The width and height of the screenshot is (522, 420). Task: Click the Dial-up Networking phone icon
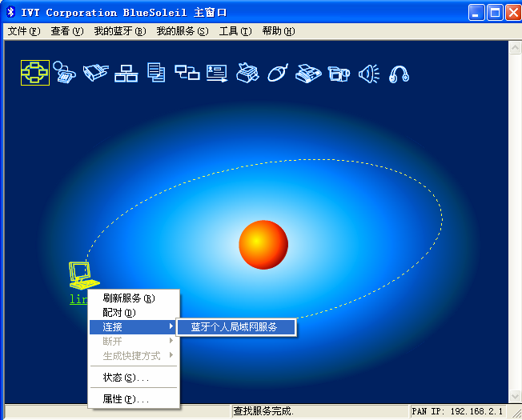[x=65, y=74]
